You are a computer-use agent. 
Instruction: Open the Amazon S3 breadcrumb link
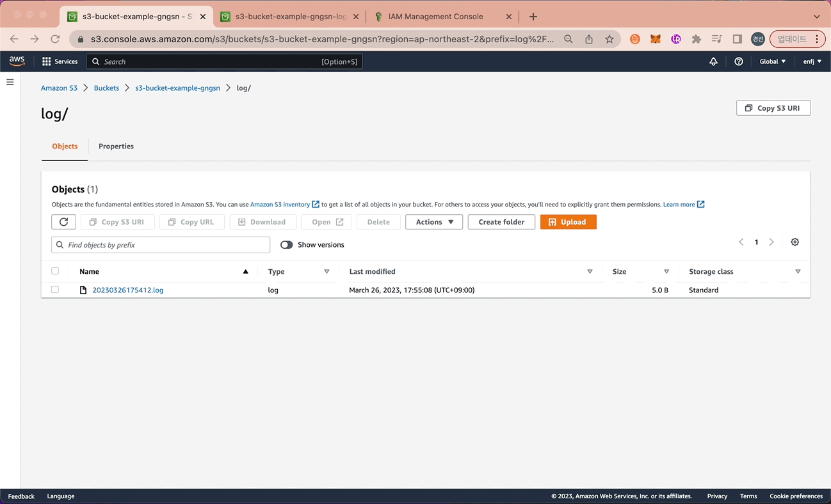(59, 88)
